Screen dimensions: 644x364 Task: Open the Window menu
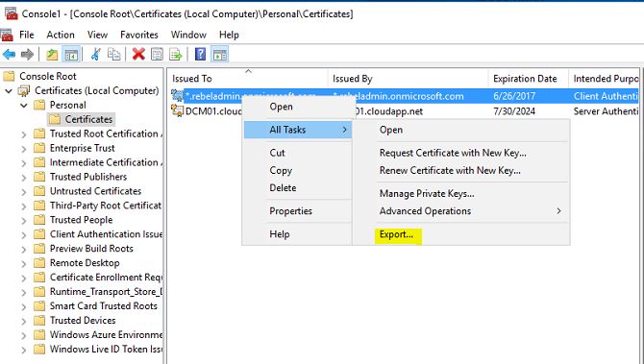click(x=188, y=35)
